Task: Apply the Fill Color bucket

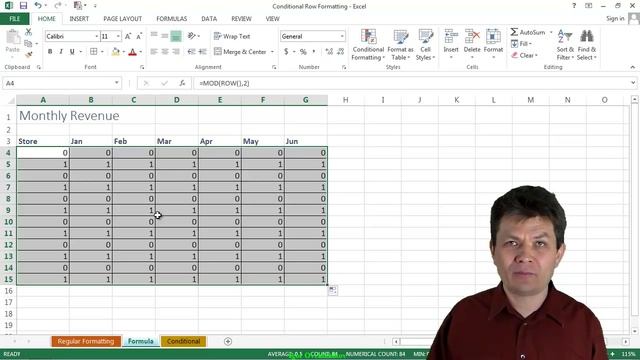Action: click(116, 52)
